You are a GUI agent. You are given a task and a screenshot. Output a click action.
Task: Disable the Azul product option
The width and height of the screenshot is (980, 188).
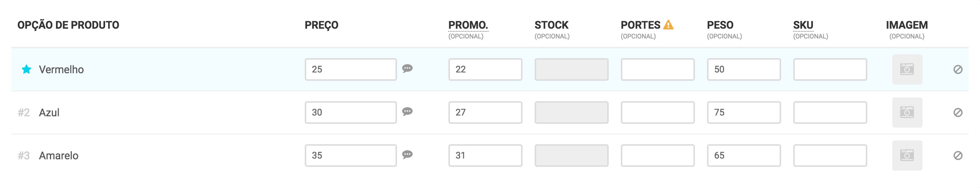click(x=958, y=112)
